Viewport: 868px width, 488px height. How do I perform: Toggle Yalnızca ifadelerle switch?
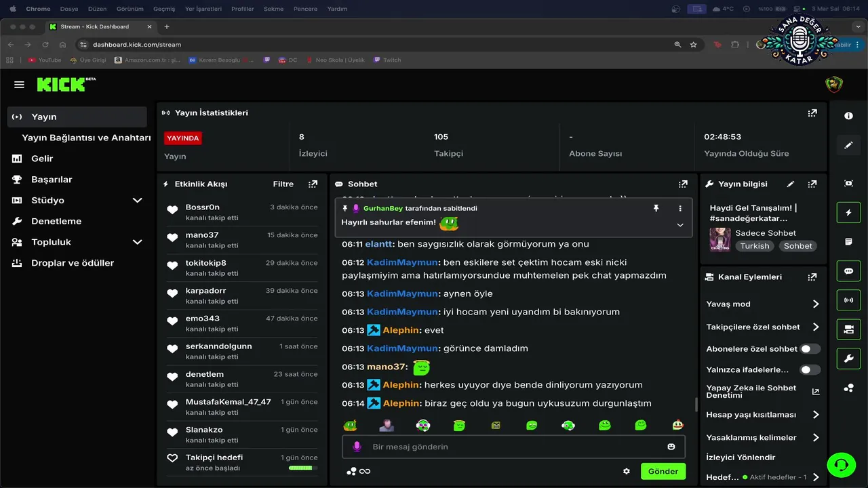point(810,369)
